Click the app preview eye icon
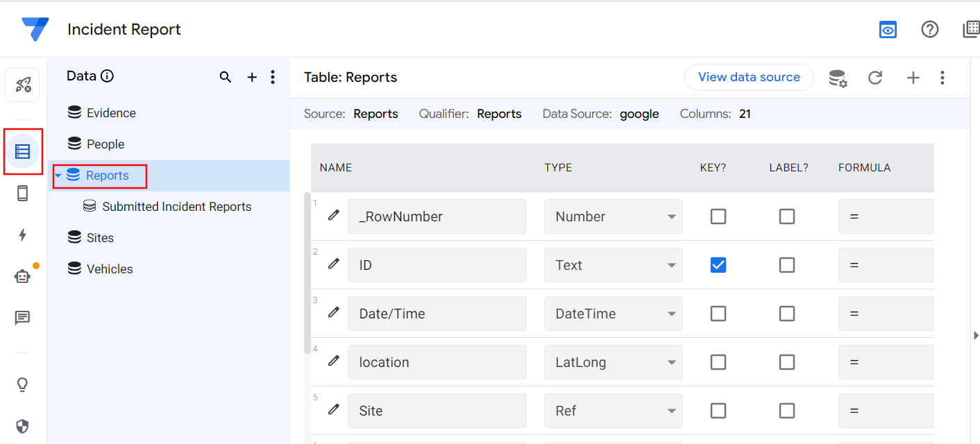 click(887, 30)
